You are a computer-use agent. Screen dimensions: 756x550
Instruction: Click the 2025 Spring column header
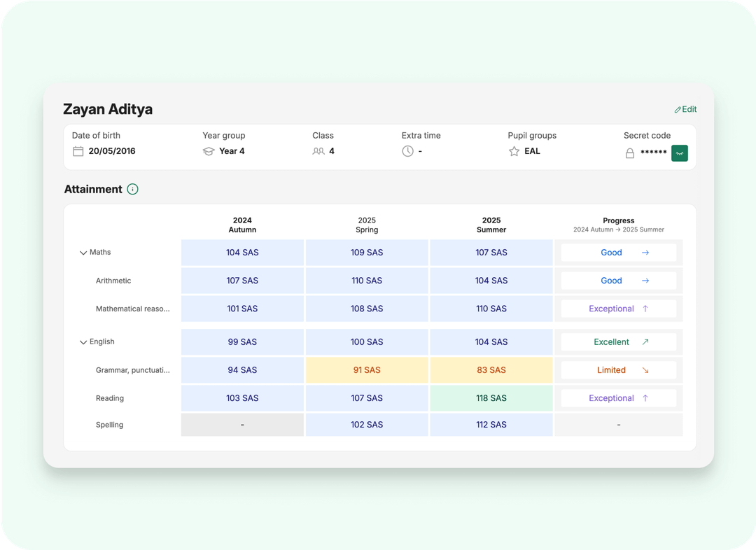(x=367, y=225)
